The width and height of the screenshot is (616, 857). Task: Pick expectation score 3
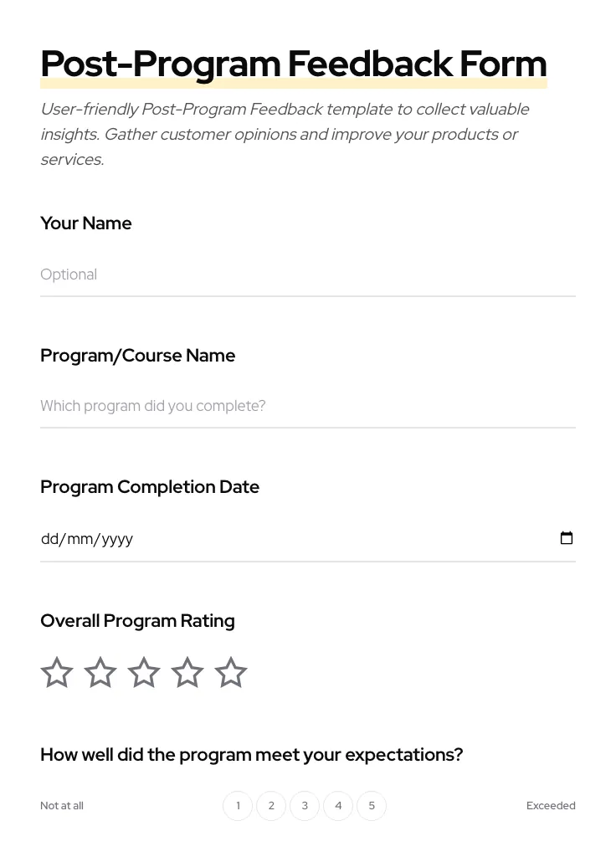[x=305, y=805]
